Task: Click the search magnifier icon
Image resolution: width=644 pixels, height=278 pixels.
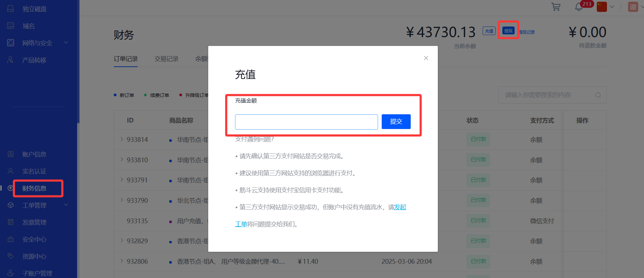Action: coord(598,95)
